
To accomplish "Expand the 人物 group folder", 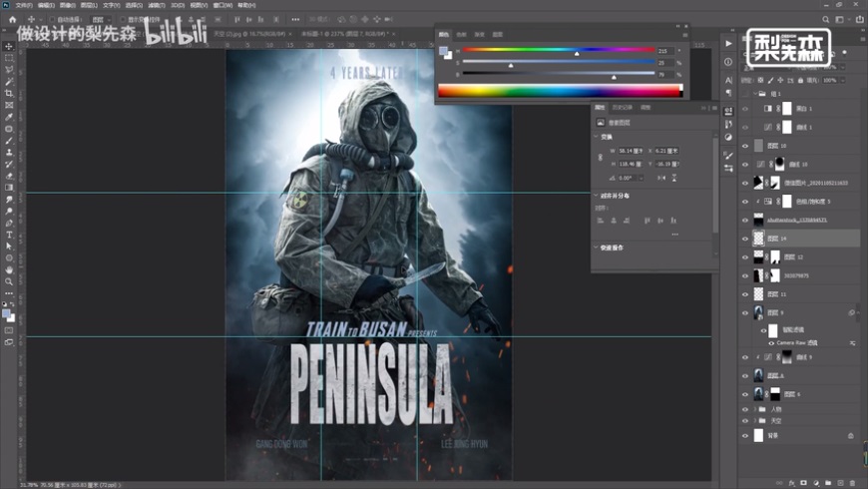I will (x=755, y=409).
